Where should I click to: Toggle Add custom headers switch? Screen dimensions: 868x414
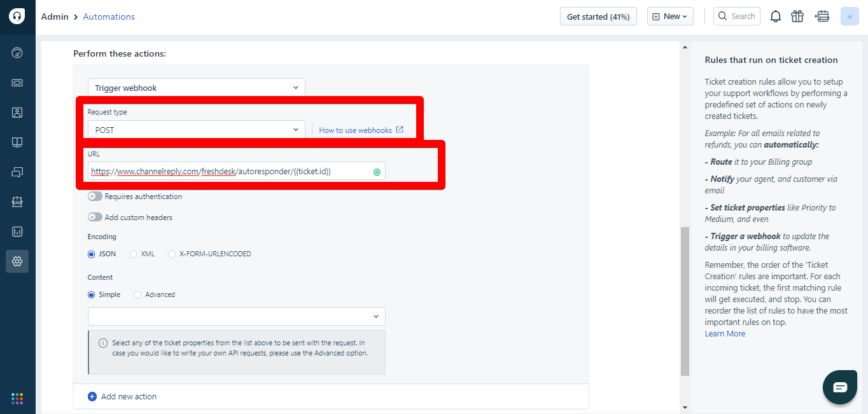click(95, 217)
